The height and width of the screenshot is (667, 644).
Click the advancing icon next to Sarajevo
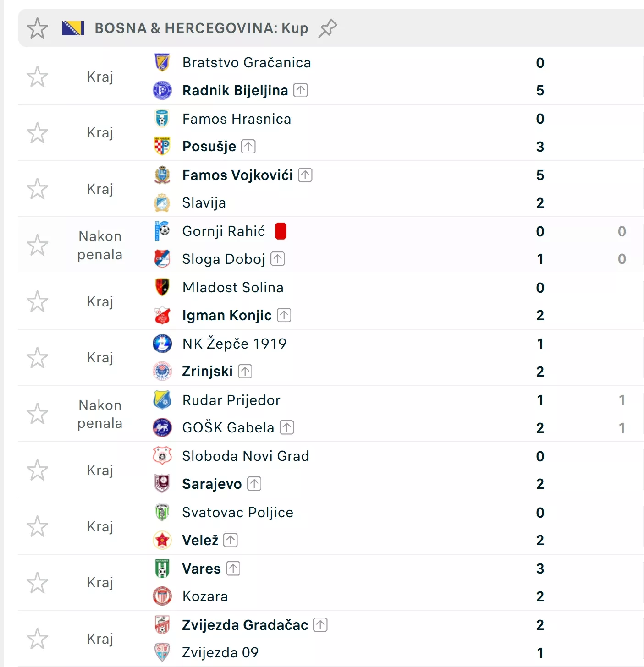[x=254, y=484]
